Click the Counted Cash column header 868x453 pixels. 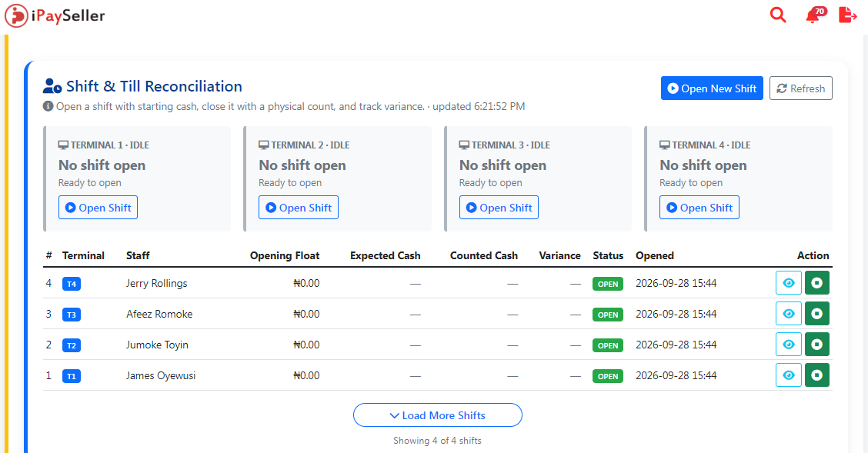[484, 255]
